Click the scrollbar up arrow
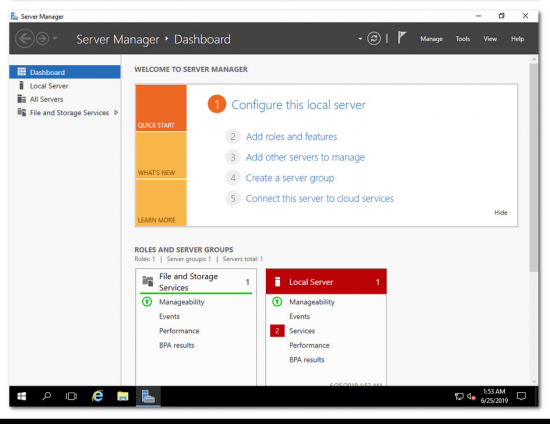 click(534, 59)
